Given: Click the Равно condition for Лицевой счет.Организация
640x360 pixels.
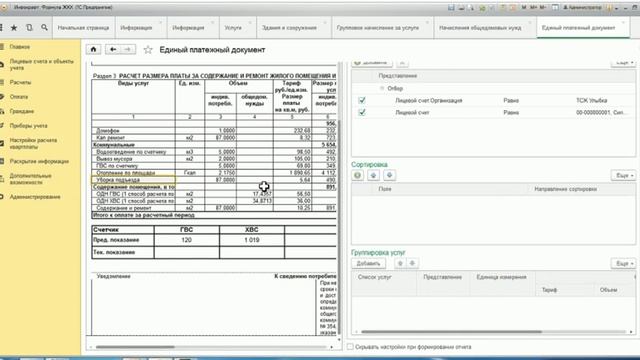Looking at the screenshot, I should tap(511, 100).
